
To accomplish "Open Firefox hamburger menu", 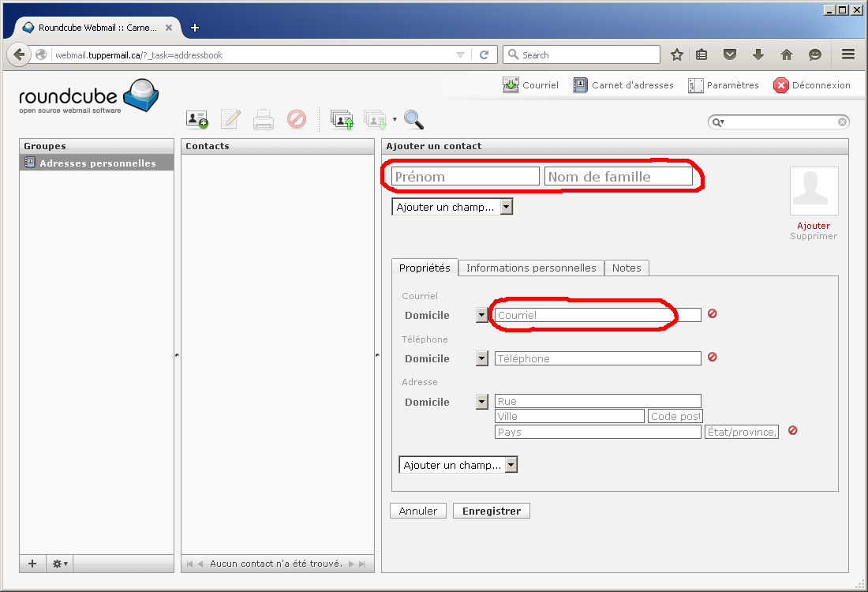I will coord(848,54).
